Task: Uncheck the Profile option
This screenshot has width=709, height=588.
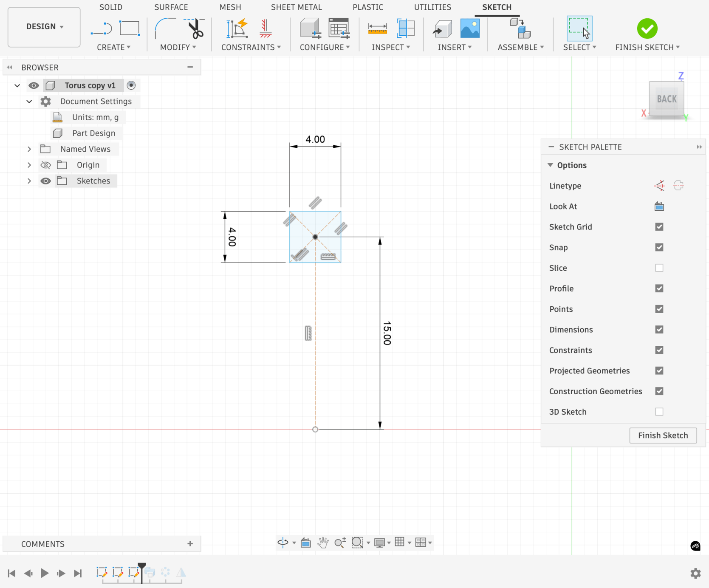Action: (x=659, y=288)
